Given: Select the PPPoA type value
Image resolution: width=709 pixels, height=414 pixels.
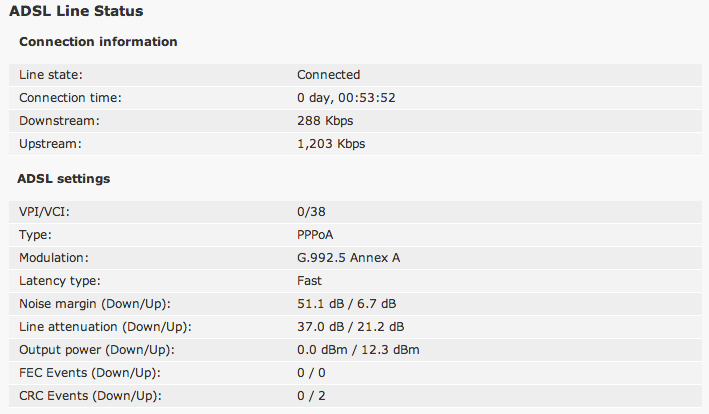Looking at the screenshot, I should (x=315, y=235).
